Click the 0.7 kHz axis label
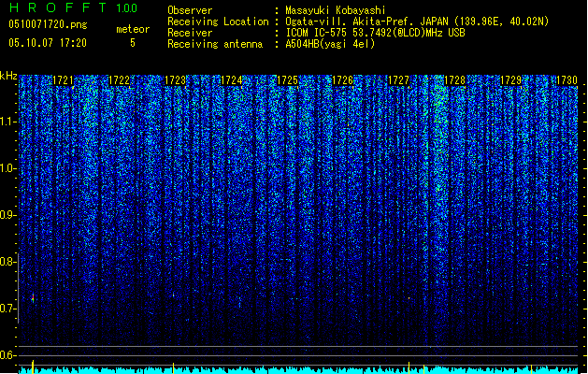588x374 pixels. (7, 309)
